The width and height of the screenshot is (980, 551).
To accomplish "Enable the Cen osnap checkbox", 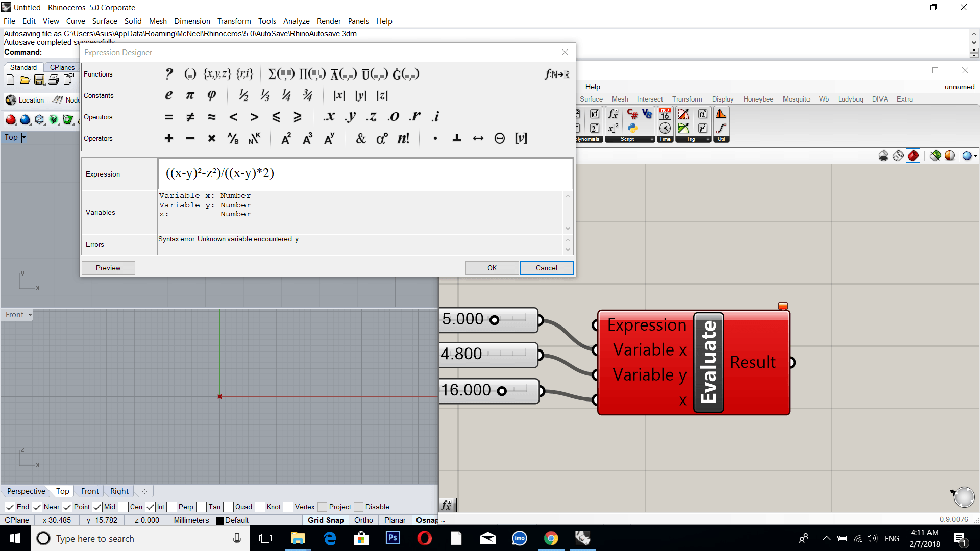I will (x=123, y=507).
